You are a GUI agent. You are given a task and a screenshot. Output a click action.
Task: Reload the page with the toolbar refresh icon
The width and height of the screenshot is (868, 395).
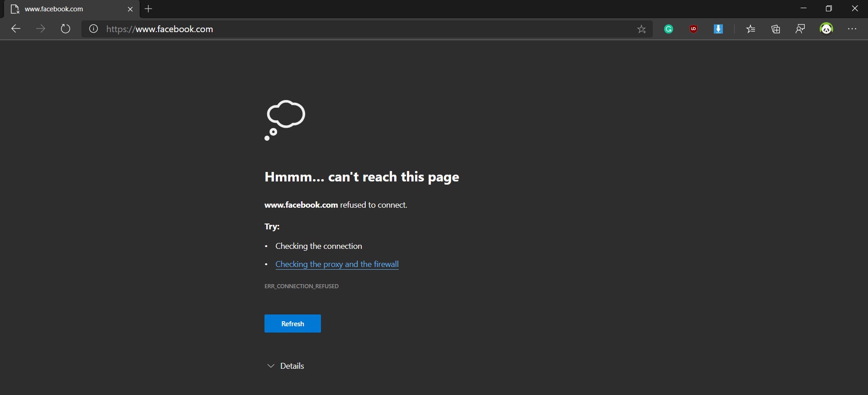tap(66, 29)
